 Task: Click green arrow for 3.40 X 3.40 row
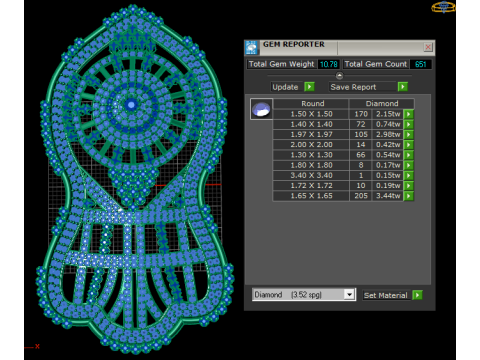(408, 175)
